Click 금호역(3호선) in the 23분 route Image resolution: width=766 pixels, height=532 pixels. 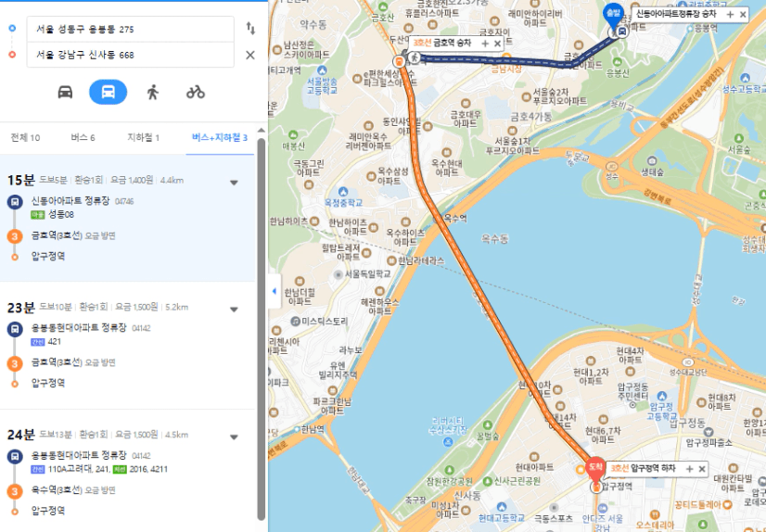57,362
